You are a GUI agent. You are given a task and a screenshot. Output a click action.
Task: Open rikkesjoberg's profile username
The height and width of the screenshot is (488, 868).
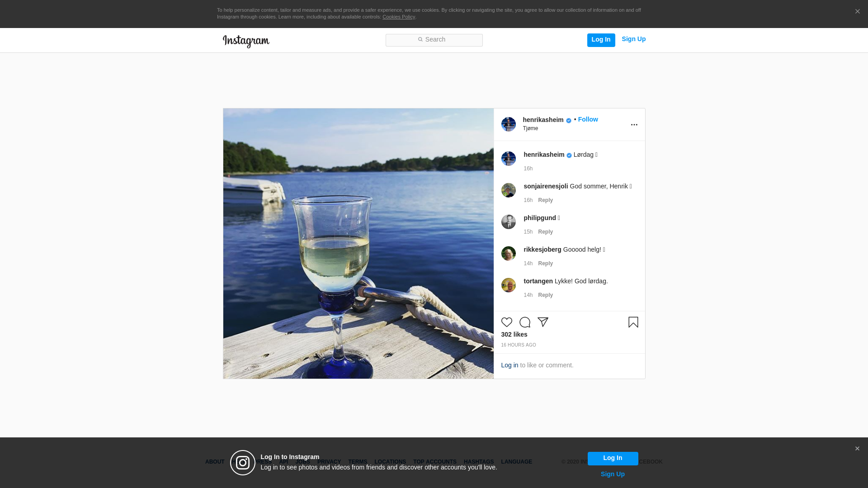[542, 250]
